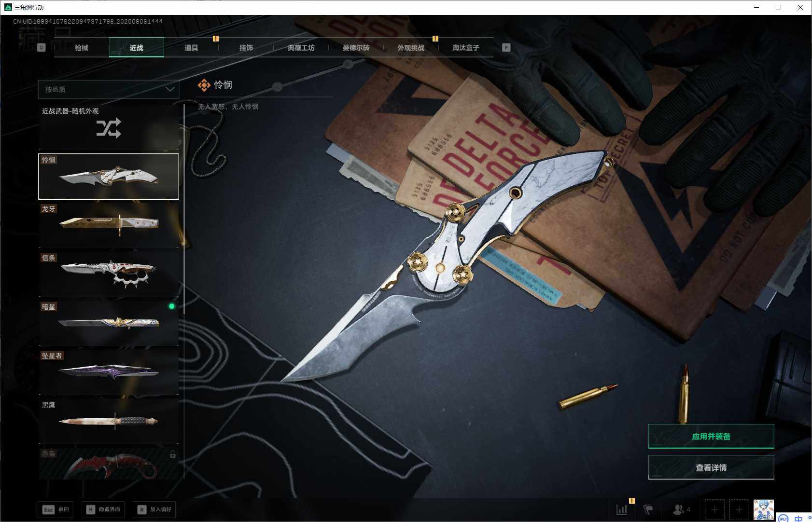Click the Esc 返回 button
The height and width of the screenshot is (522, 812).
pos(56,509)
